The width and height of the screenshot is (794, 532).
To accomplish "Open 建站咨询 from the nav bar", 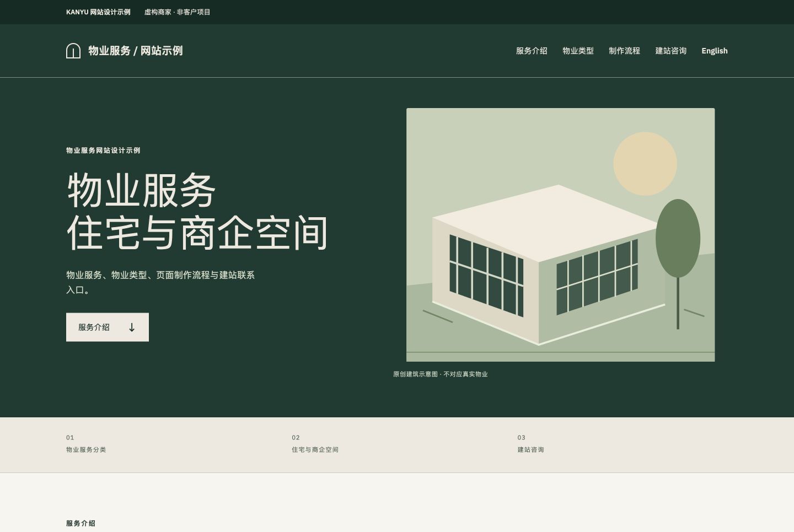I will coord(670,51).
